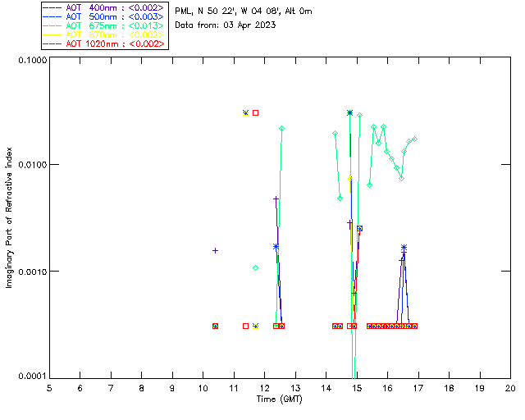Click the isolated purple plus marker near time 10.4
The height and width of the screenshot is (420, 525).
pos(215,250)
